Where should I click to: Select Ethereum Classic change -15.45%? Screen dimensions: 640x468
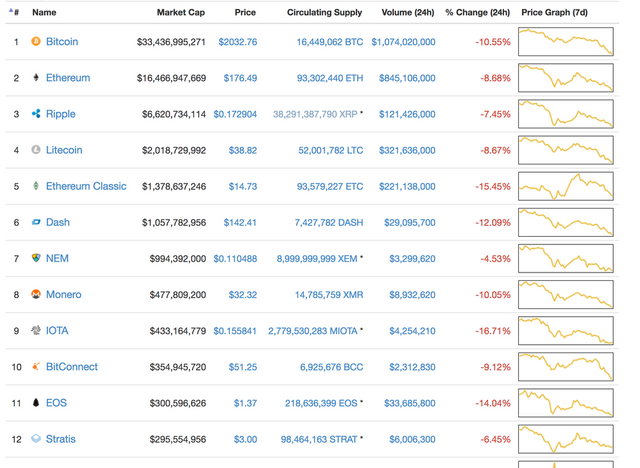[493, 186]
